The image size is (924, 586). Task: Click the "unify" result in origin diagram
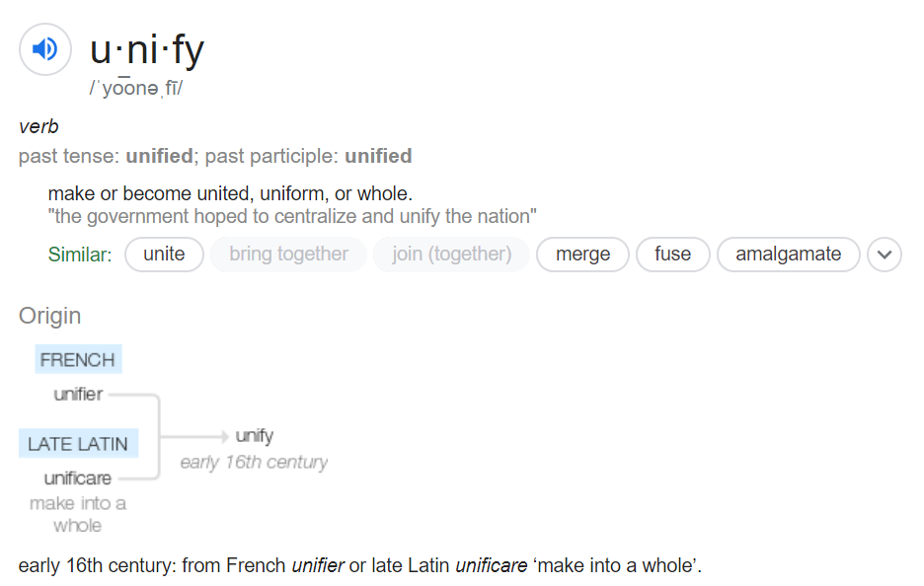[254, 436]
